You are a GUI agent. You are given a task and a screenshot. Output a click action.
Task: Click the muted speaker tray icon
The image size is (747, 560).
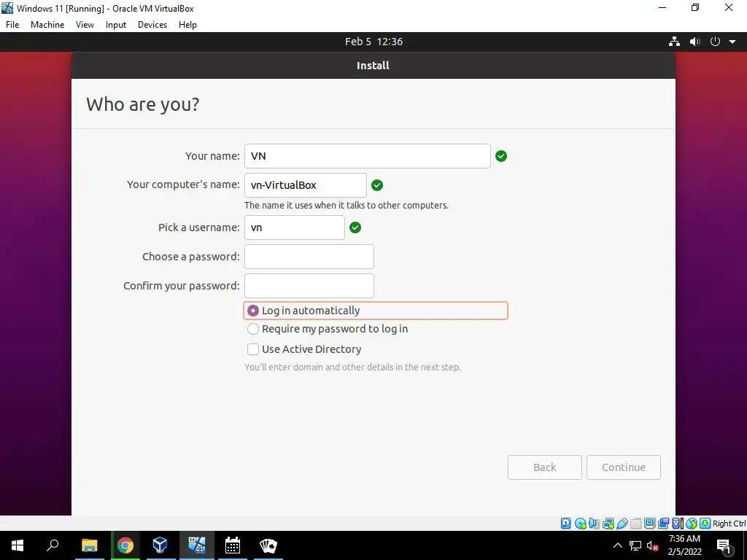653,545
